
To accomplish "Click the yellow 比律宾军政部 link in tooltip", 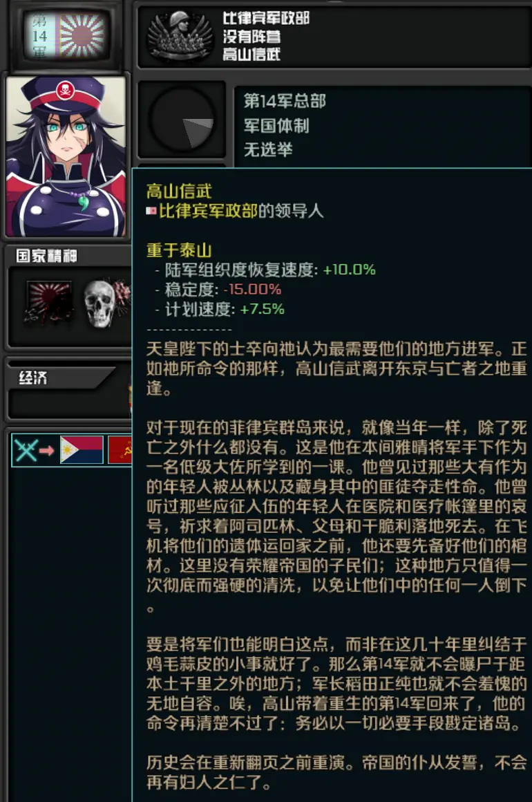I will (x=209, y=211).
